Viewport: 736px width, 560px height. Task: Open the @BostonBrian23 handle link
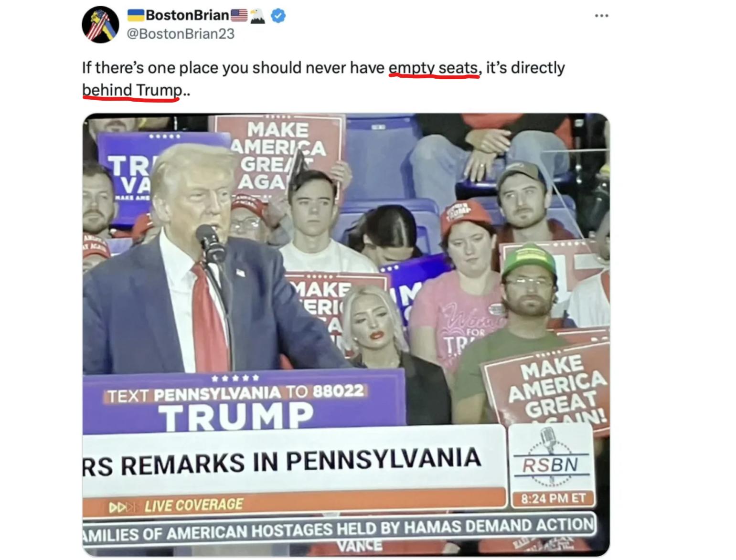181,34
